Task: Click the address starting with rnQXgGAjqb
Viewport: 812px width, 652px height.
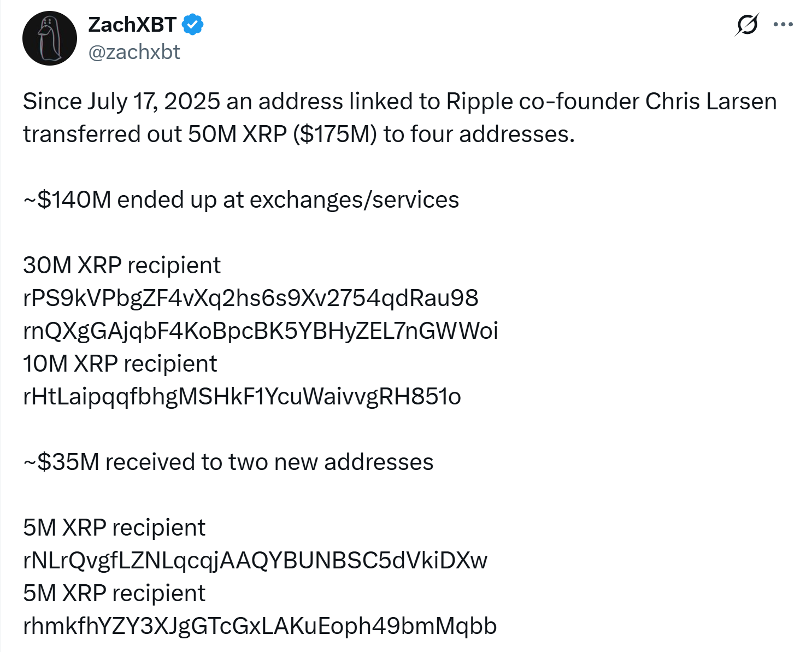Action: pos(261,331)
